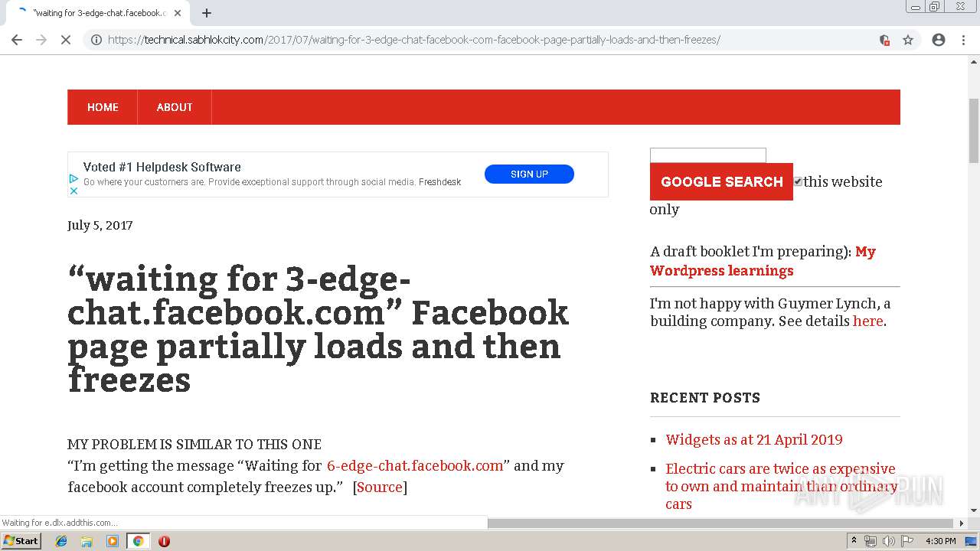The height and width of the screenshot is (551, 980).
Task: Open the red stop-sign app in the taskbar
Action: 164,541
